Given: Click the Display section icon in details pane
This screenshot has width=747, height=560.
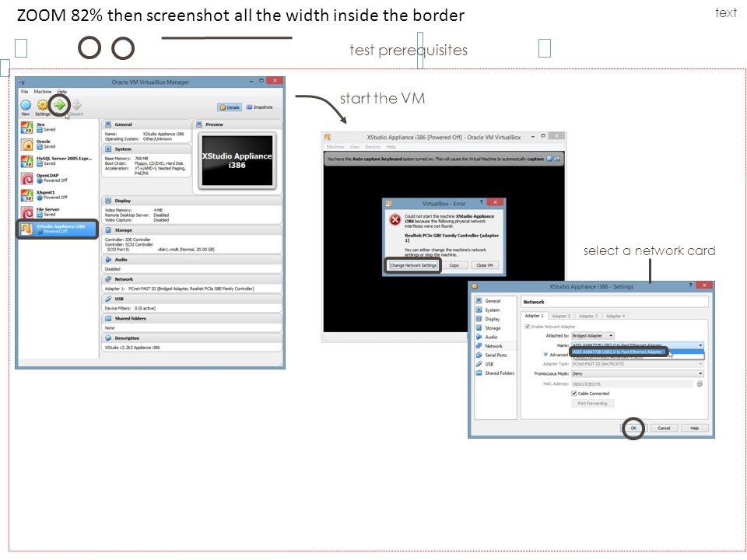Looking at the screenshot, I should point(108,201).
